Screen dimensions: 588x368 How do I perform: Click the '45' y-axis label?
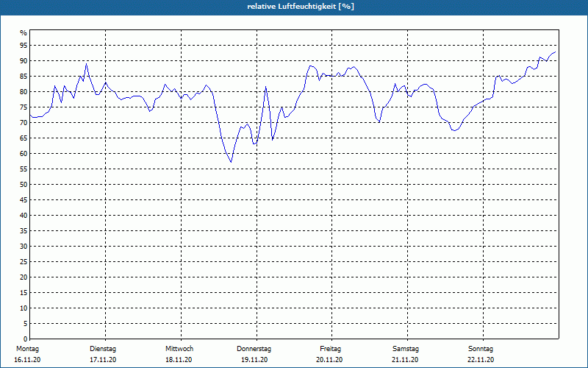click(x=24, y=199)
